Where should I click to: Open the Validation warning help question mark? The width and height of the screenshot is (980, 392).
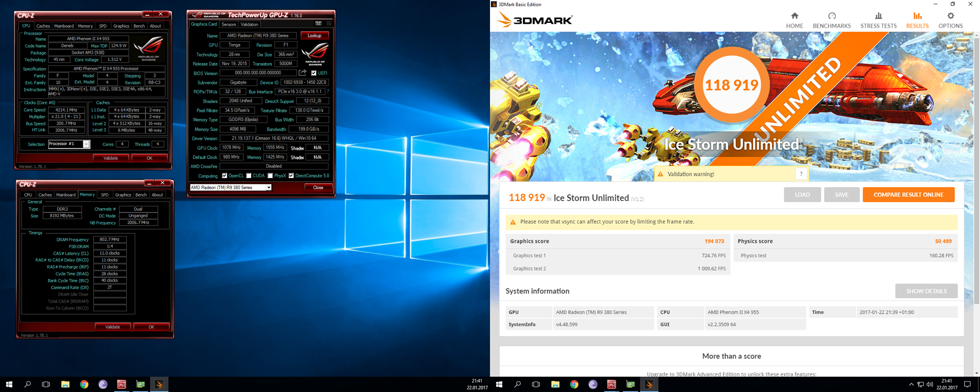coord(801,174)
